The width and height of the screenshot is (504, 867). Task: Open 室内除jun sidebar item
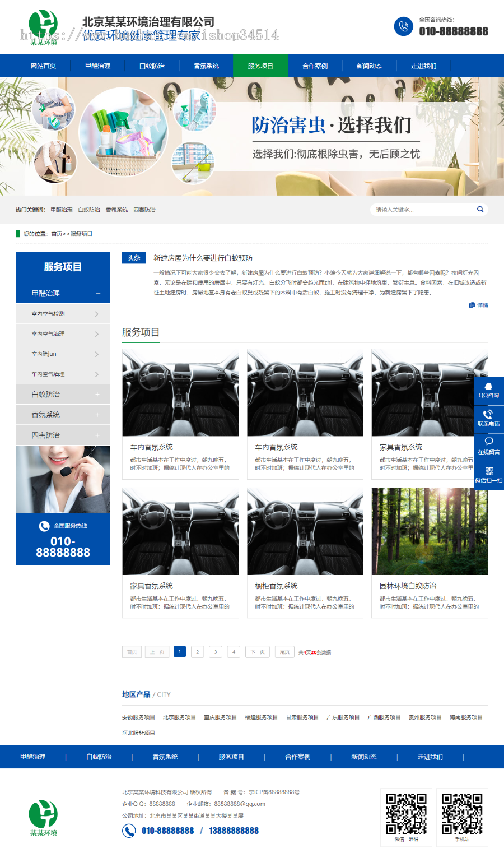63,354
